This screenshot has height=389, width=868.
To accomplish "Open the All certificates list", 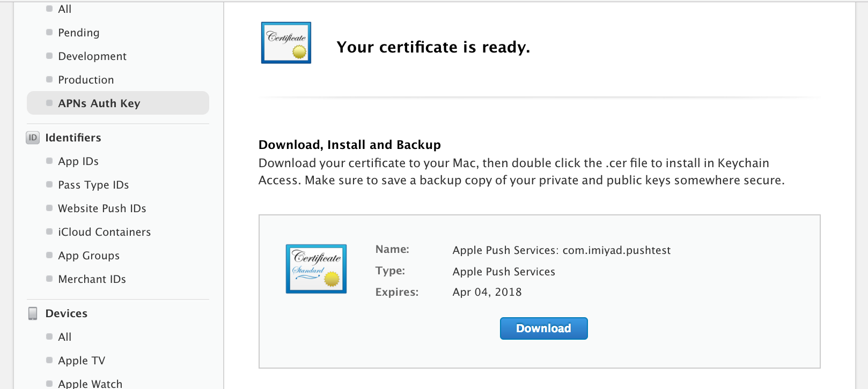I will coord(64,9).
